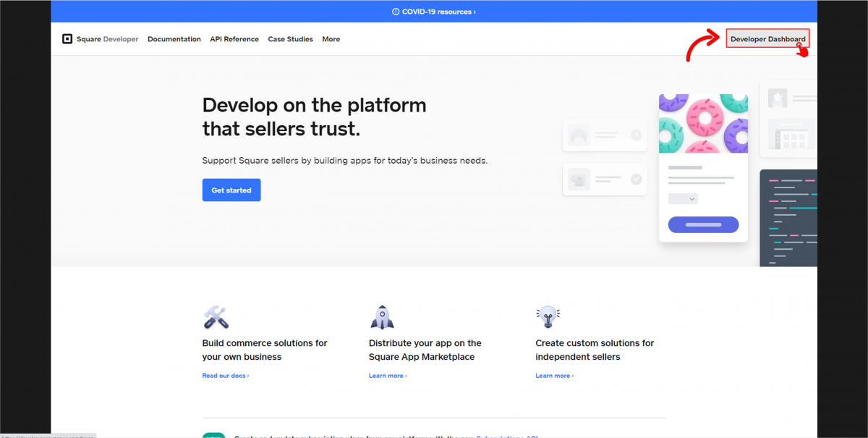Select the crossed tools commerce icon
The width and height of the screenshot is (868, 438).
tap(215, 316)
